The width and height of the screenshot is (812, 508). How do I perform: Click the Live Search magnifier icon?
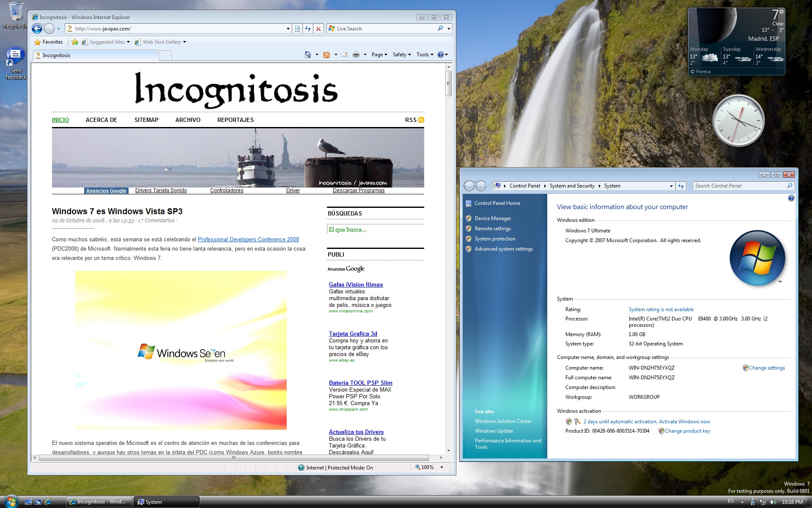[x=440, y=28]
